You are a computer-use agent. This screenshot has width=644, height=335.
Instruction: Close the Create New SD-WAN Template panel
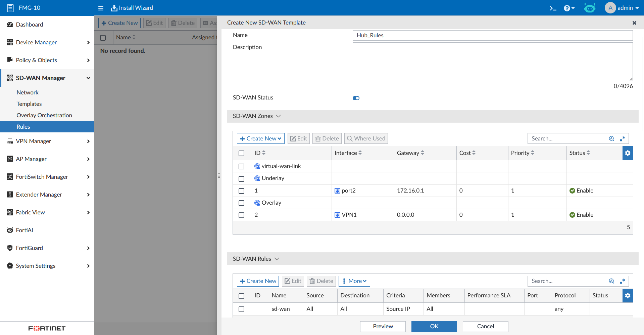634,23
